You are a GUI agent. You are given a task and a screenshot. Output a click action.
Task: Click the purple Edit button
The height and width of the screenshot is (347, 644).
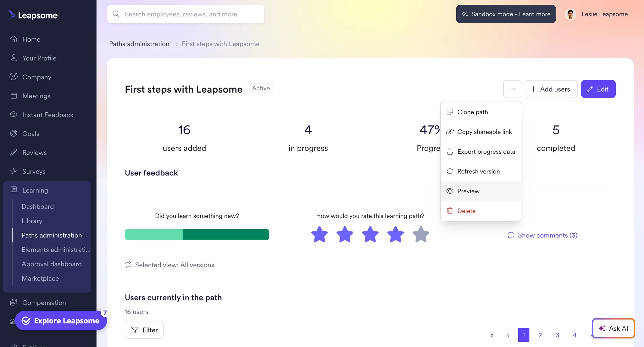[x=598, y=89]
